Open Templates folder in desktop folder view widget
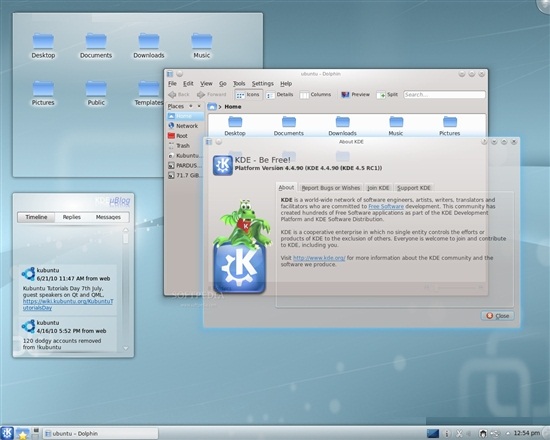This screenshot has height=440, width=550. (149, 93)
